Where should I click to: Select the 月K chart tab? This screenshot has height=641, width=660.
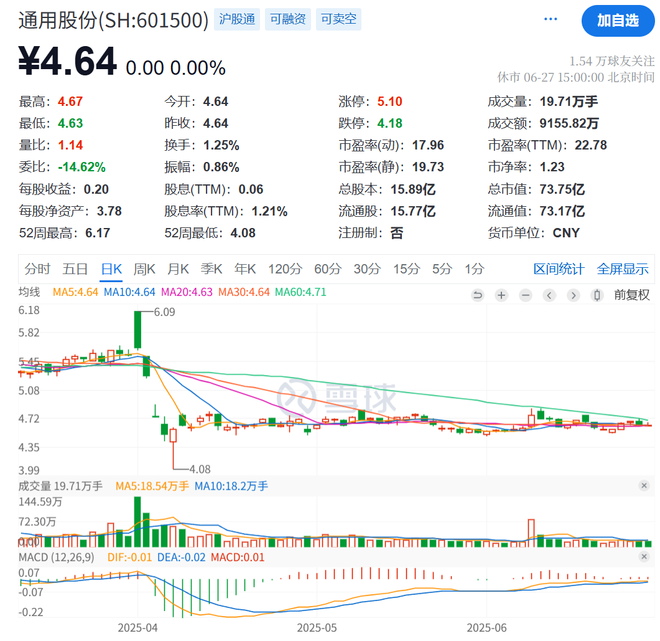pos(178,269)
